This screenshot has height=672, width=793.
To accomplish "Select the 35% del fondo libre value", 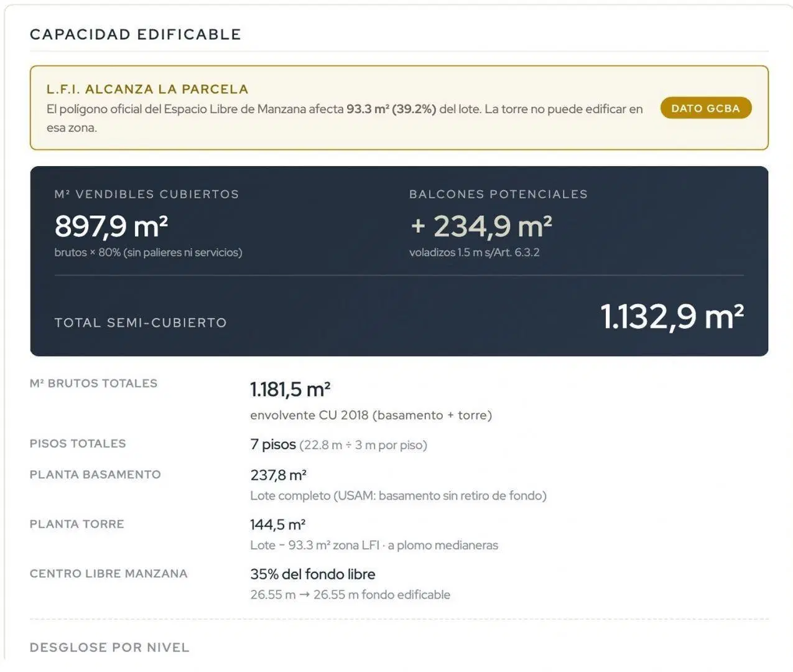I will (x=313, y=574).
